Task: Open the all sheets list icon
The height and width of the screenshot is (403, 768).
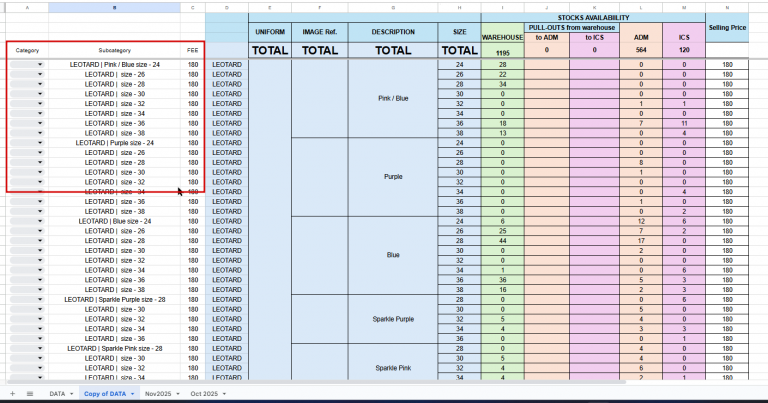Action: pyautogui.click(x=30, y=394)
